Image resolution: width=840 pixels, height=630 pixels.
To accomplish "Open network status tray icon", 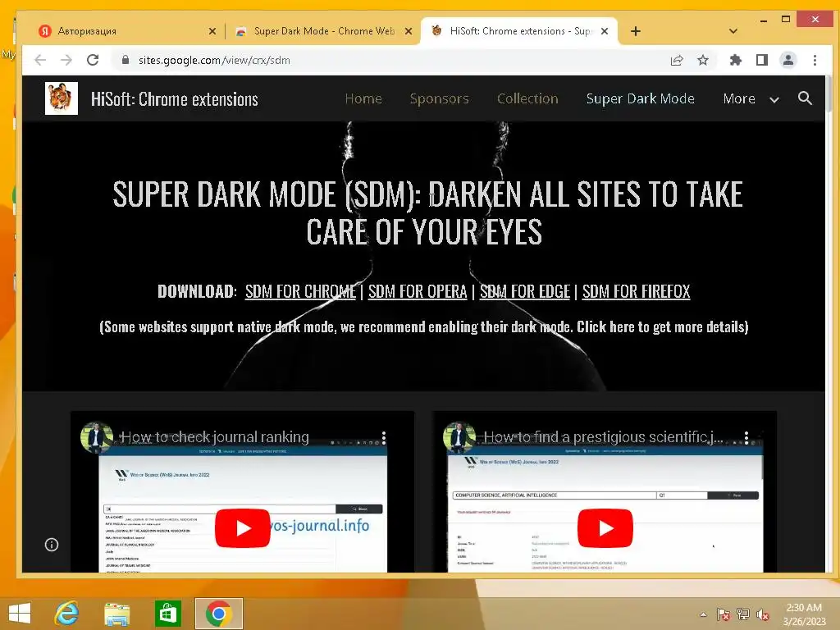I will (743, 614).
